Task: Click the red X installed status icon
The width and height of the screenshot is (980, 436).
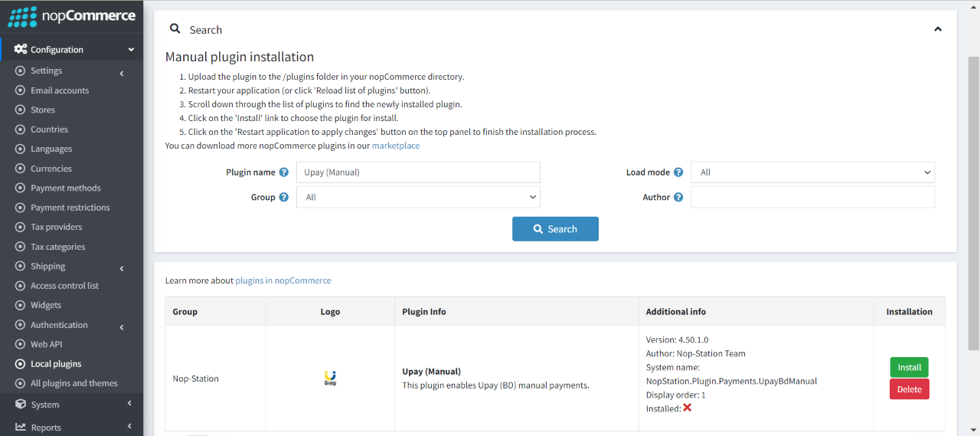Action: coord(688,408)
